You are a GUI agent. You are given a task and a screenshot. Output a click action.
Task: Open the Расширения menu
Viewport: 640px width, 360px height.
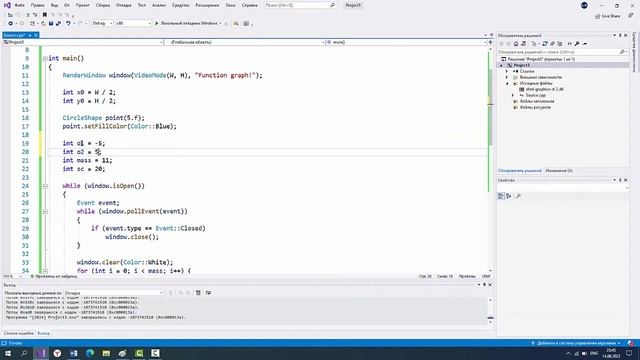[x=207, y=5]
